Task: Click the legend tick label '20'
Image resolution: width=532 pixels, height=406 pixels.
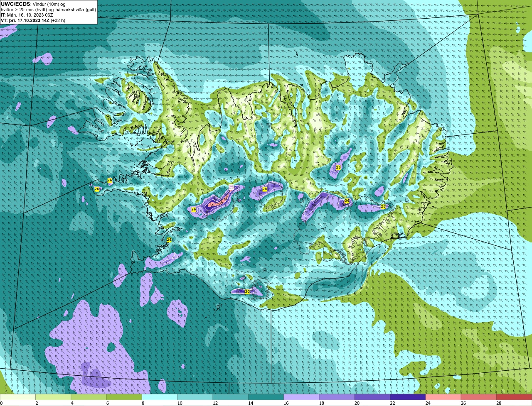Action: pos(357,403)
